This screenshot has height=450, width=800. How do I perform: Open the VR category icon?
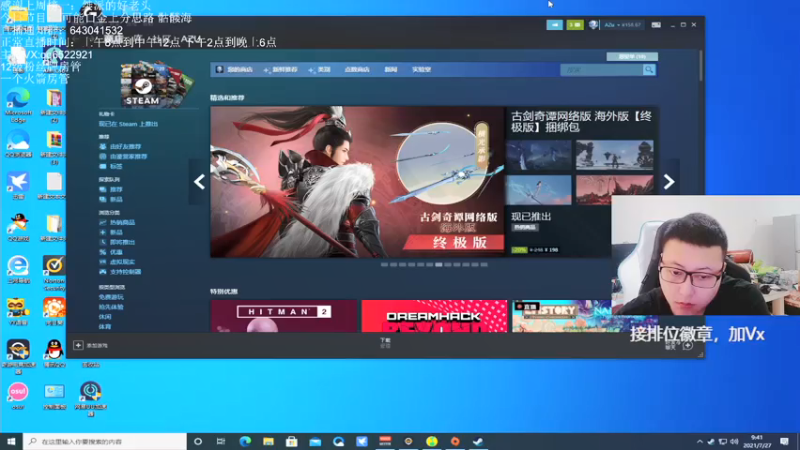click(103, 262)
